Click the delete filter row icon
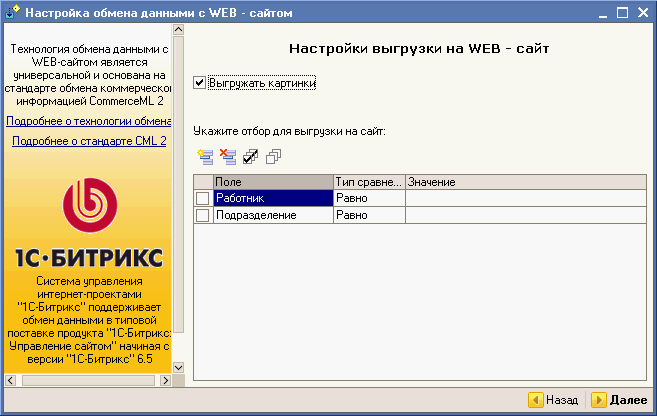Screen dimensions: 657x416 point(228,156)
